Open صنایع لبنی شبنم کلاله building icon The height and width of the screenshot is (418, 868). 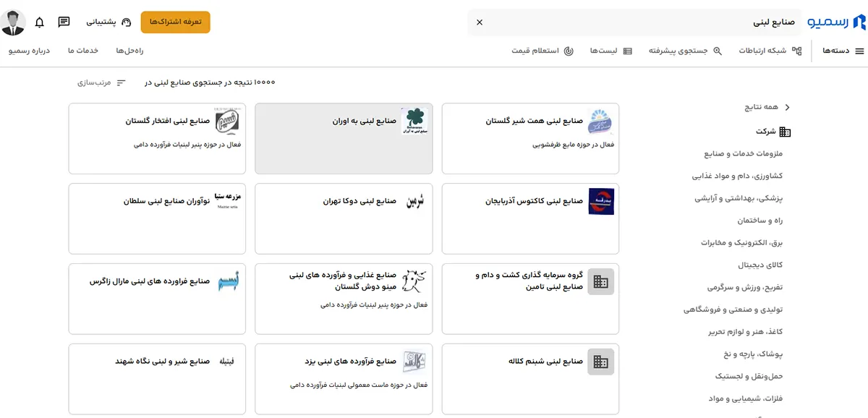pyautogui.click(x=600, y=362)
